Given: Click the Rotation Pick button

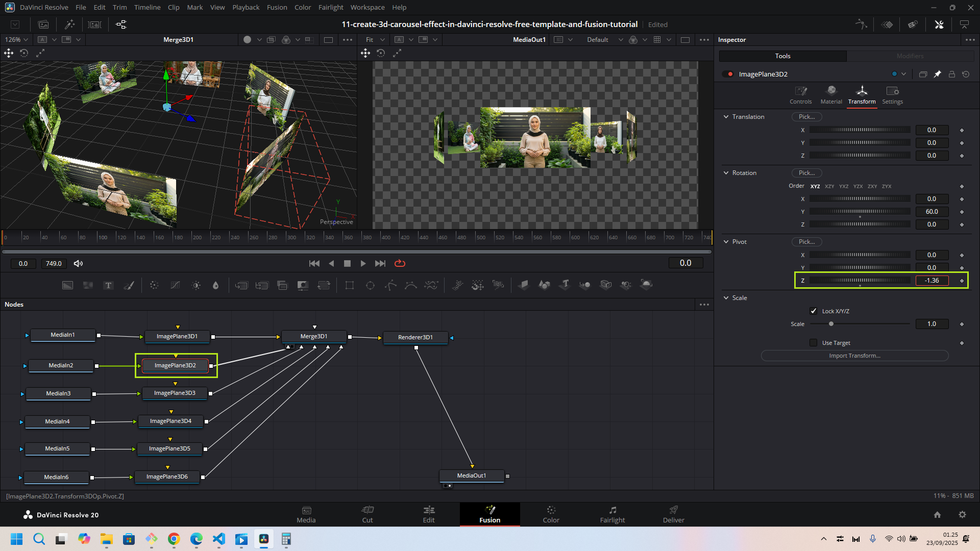Looking at the screenshot, I should point(806,173).
